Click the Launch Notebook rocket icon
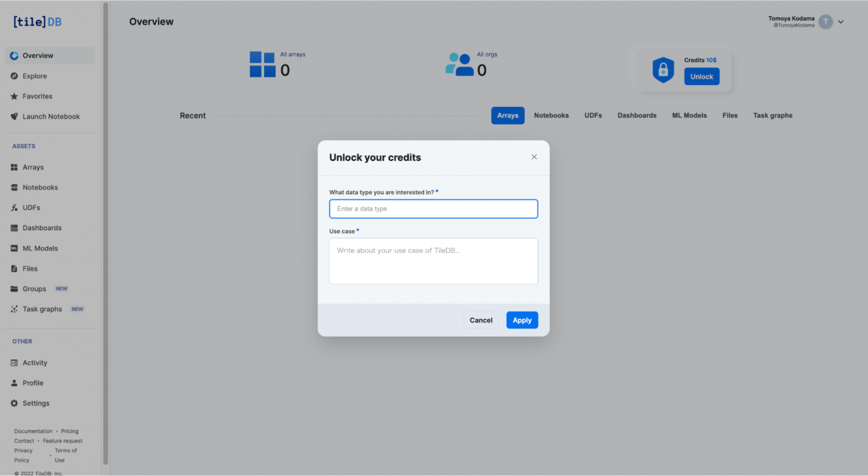This screenshot has height=476, width=868. [14, 117]
